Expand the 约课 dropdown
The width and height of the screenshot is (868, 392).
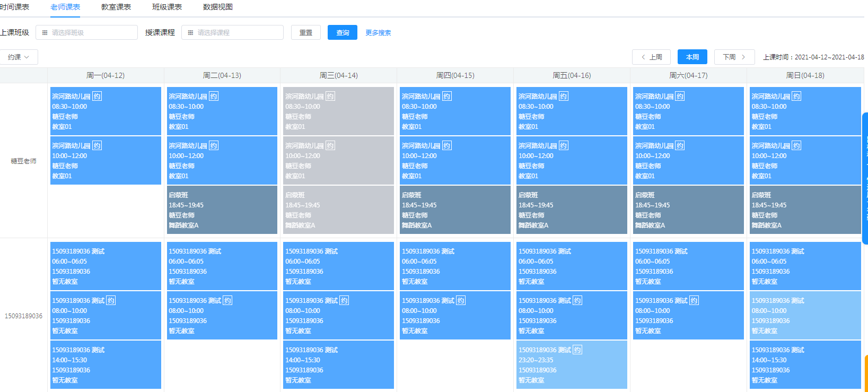19,57
